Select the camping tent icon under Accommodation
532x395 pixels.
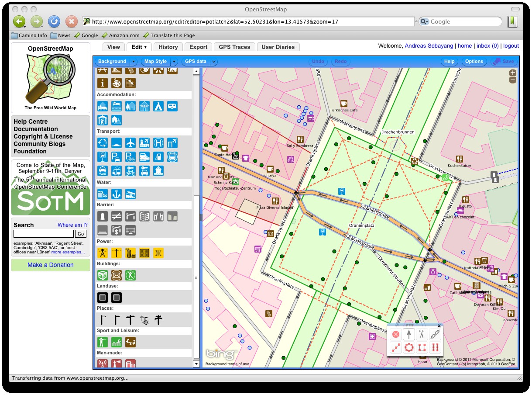158,106
